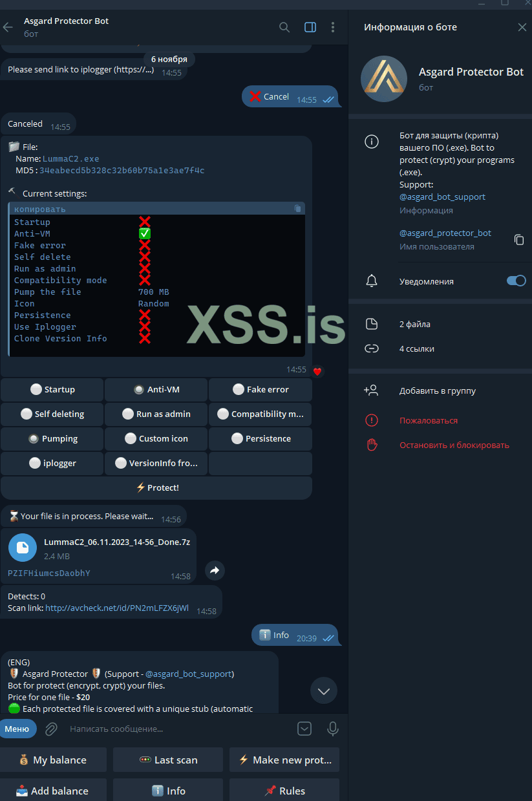Download the LummaC2 7z file icon
The height and width of the screenshot is (801, 532).
[x=23, y=548]
